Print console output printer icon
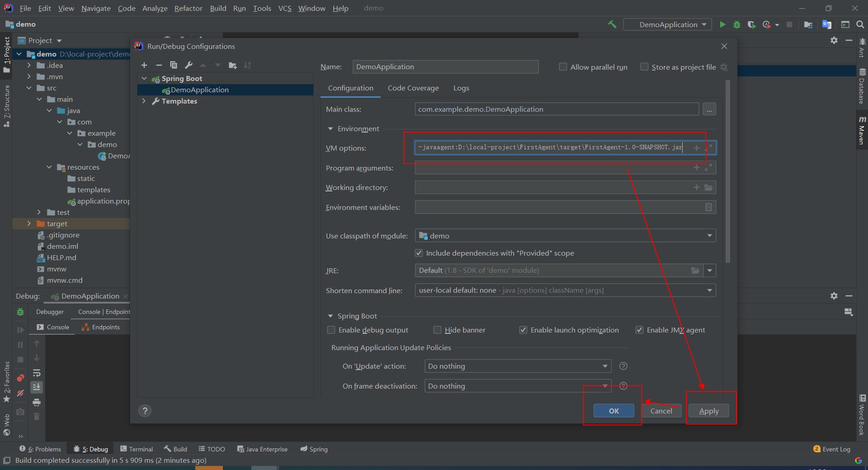The image size is (868, 470). [37, 402]
